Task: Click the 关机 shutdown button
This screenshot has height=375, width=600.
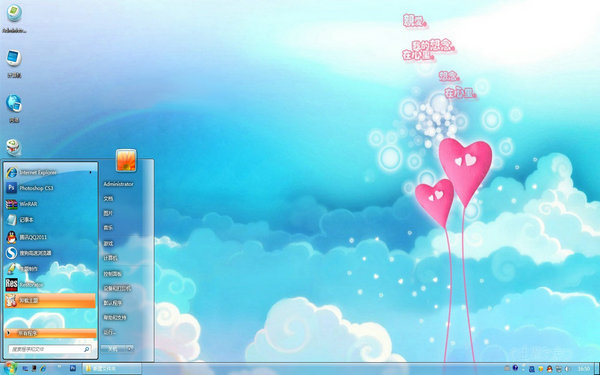Action: (x=113, y=349)
